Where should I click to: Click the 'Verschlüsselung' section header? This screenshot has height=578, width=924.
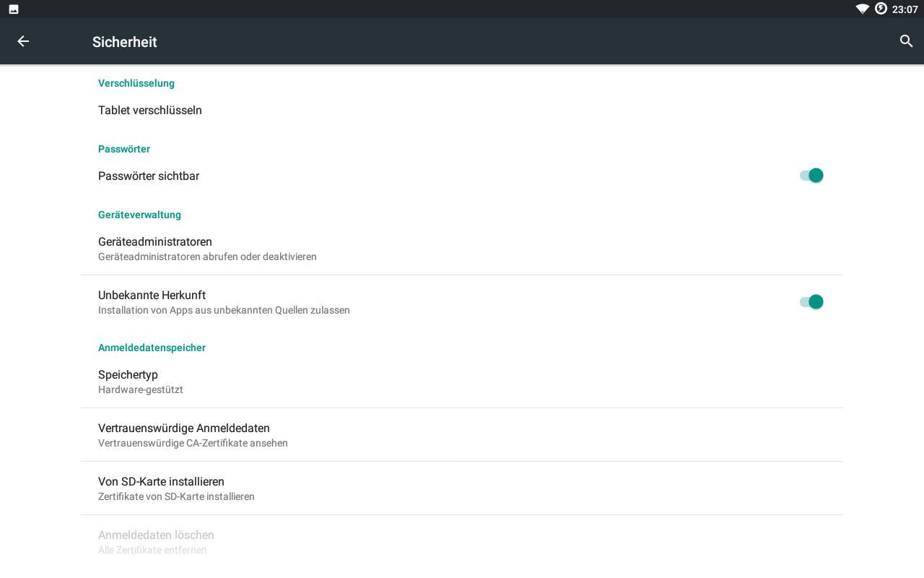click(136, 83)
